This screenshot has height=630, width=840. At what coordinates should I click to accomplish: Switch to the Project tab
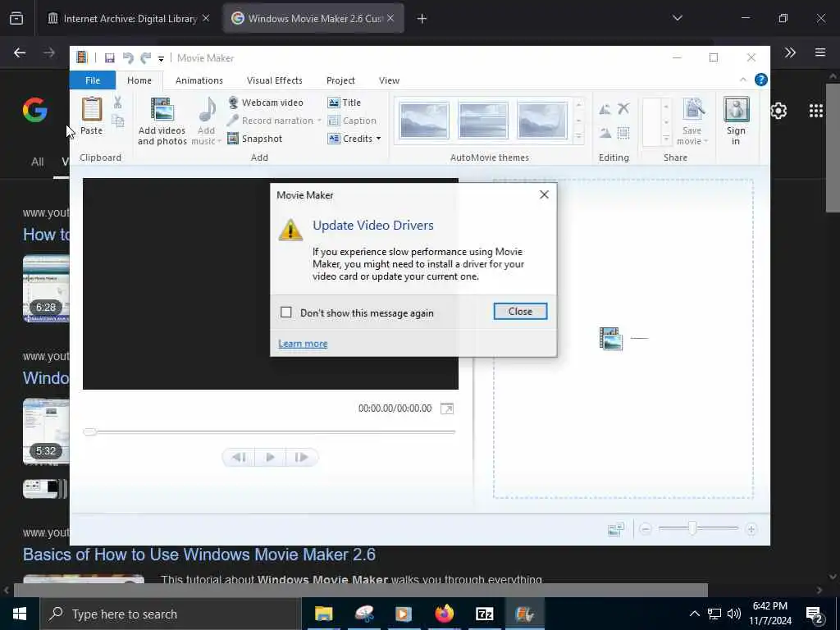340,80
